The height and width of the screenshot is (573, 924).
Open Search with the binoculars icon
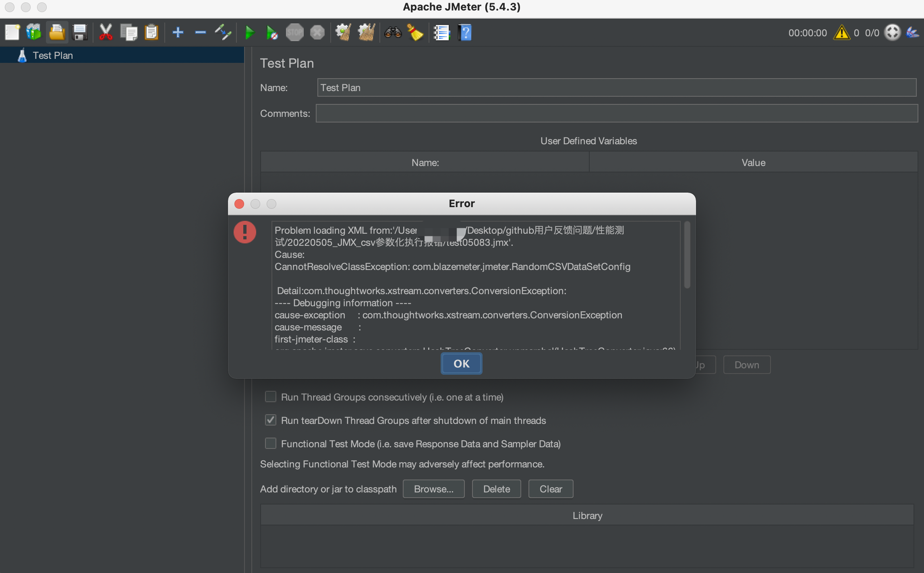tap(394, 32)
